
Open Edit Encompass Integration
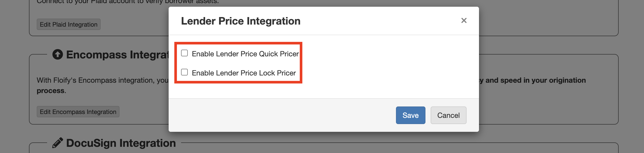[x=78, y=112]
